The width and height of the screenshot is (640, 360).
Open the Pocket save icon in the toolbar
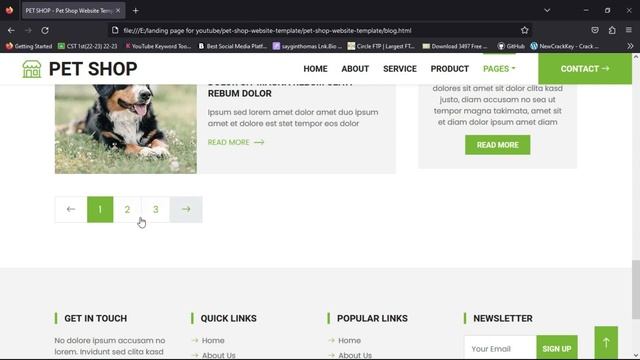tap(595, 30)
